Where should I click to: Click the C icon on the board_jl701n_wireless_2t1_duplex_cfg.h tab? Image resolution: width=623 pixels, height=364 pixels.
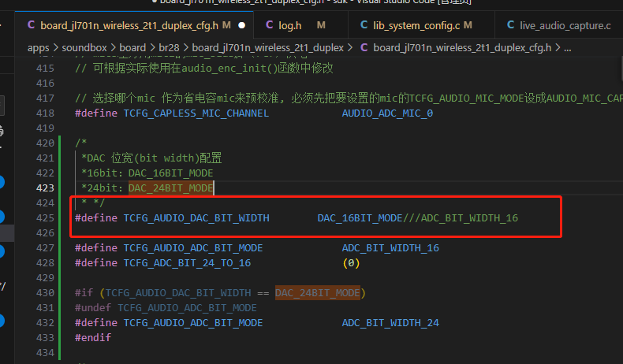click(x=31, y=25)
